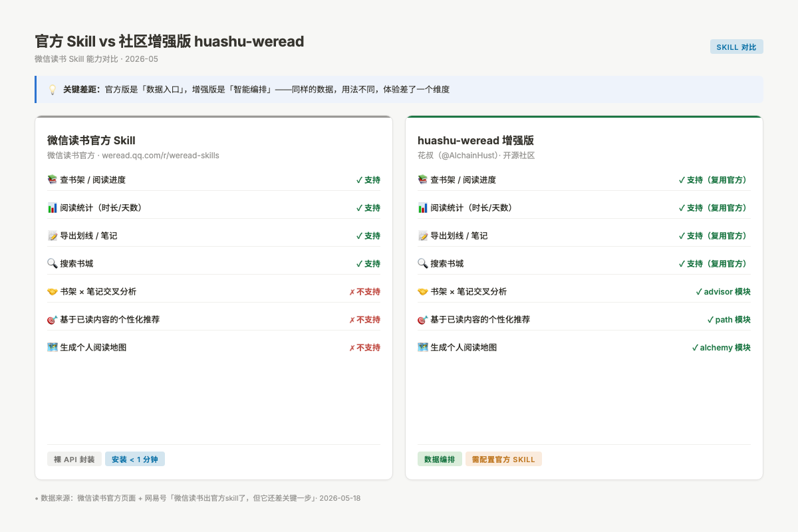Click the memo icon in huashu-weread 导出划线 row
This screenshot has width=798, height=532.
[423, 235]
